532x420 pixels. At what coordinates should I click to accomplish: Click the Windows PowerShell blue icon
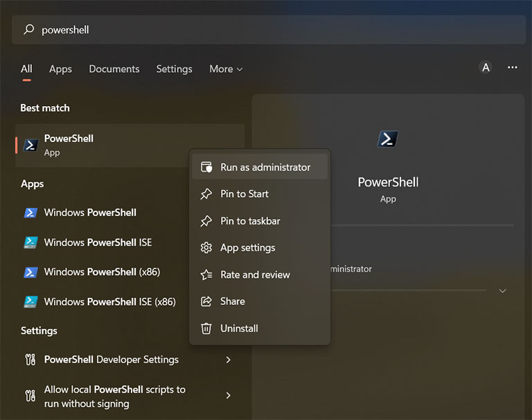(x=30, y=213)
